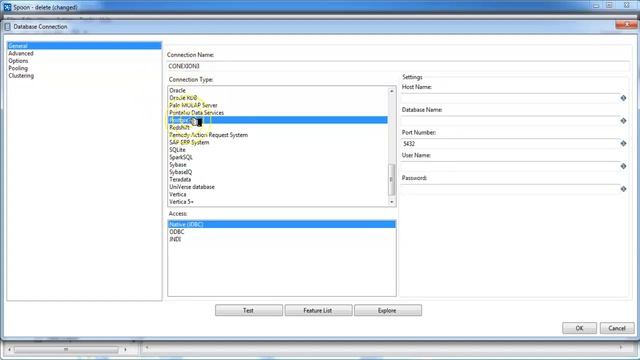The width and height of the screenshot is (640, 360).
Task: Select General in the left category list
Action: tap(84, 46)
